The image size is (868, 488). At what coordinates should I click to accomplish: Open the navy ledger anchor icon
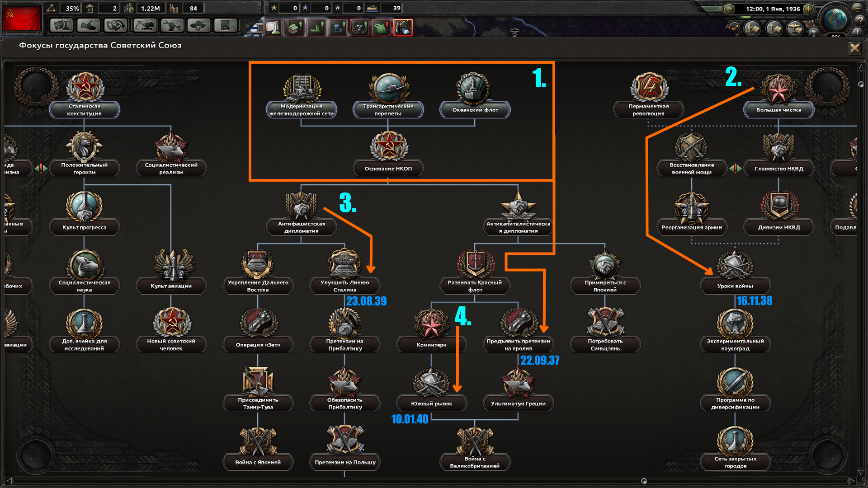tap(774, 28)
